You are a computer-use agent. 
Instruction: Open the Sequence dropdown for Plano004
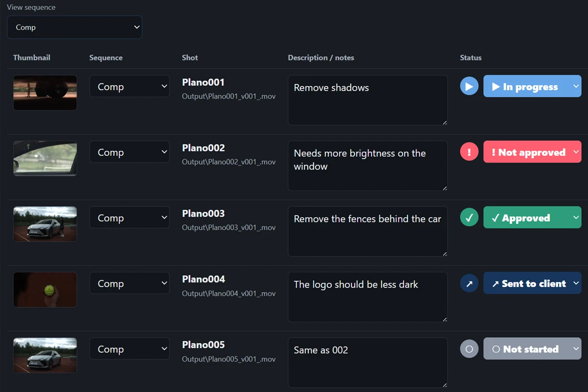tap(129, 283)
